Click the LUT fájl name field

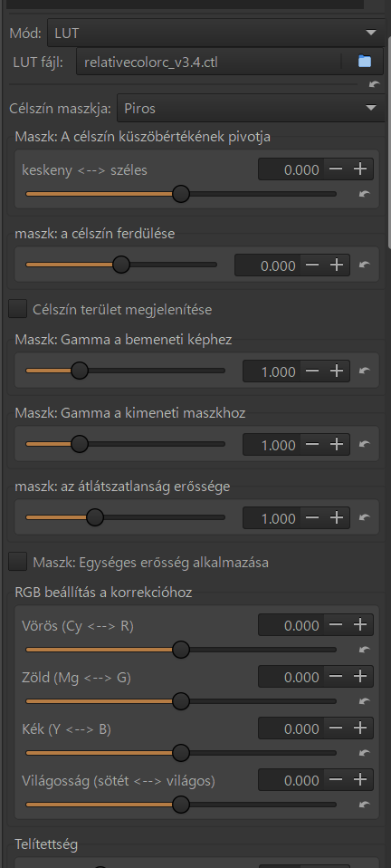210,62
